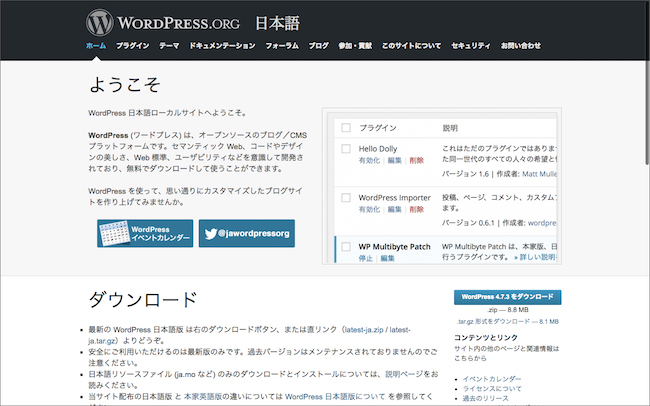
Task: Go to the ホーム menu item
Action: click(x=96, y=46)
